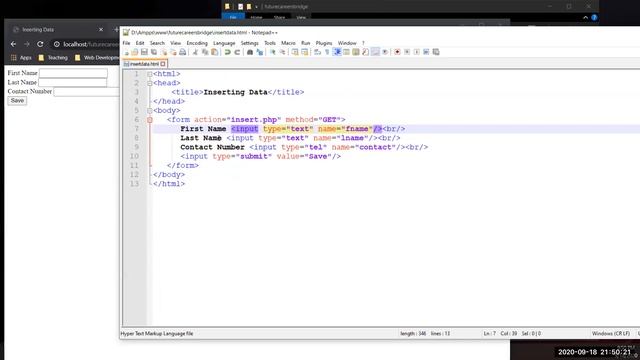The image size is (640, 360).
Task: Open the Macro menu
Action: tap(288, 43)
